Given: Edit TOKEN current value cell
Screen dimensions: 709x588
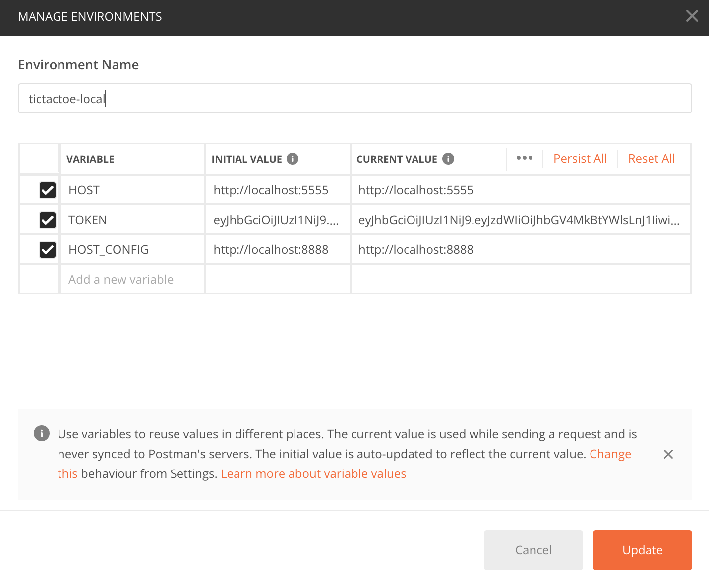Looking at the screenshot, I should tap(521, 220).
